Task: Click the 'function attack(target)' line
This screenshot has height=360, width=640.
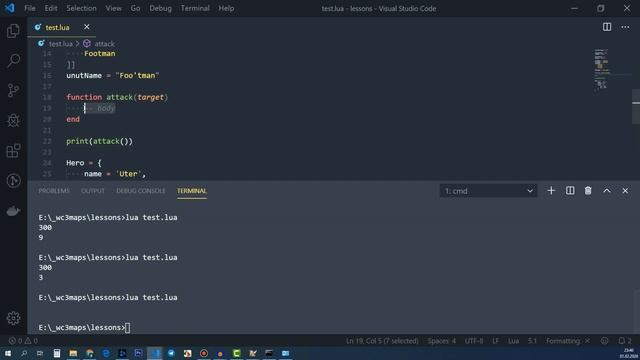Action: coord(117,97)
